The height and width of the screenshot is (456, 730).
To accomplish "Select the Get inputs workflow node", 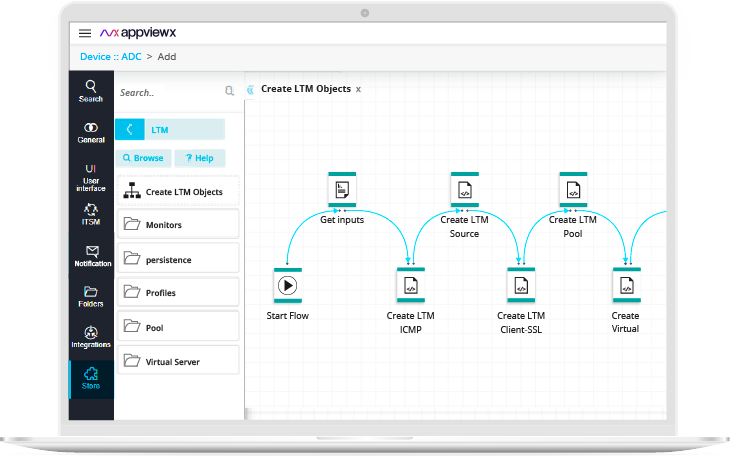I will (342, 190).
